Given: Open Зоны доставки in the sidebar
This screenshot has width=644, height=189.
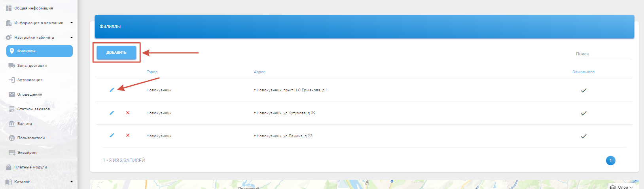Looking at the screenshot, I should click(32, 66).
